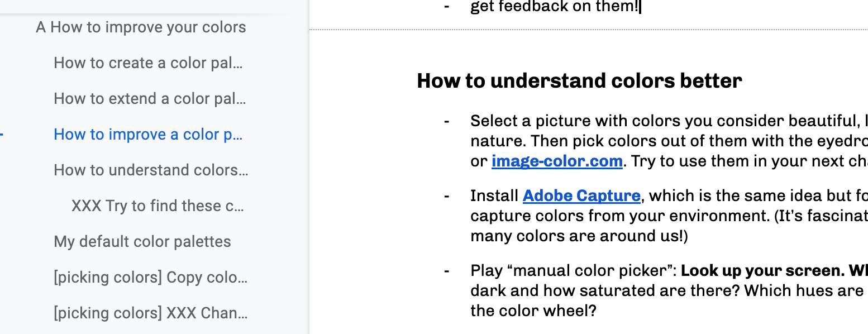Click the 'How to understand colors better' heading
Image resolution: width=868 pixels, height=334 pixels.
tap(579, 81)
